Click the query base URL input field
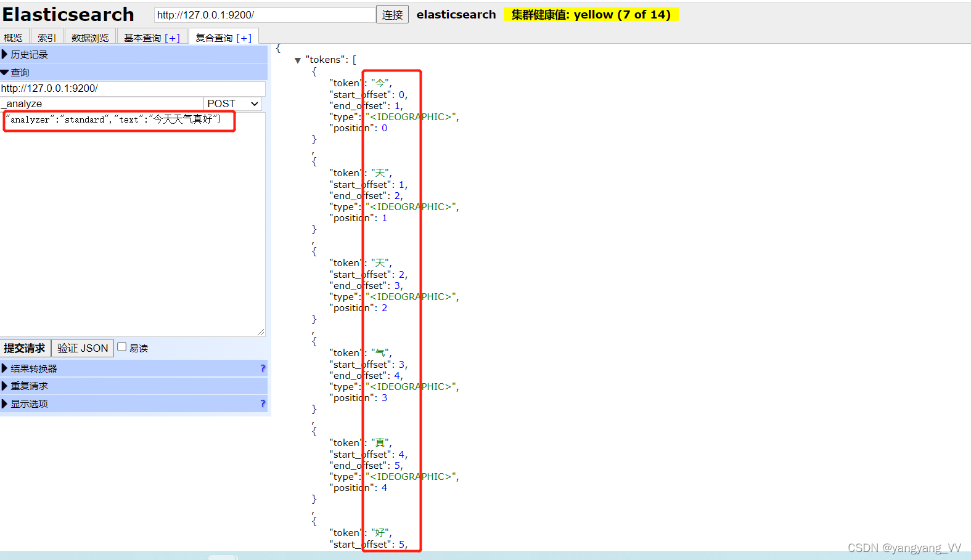971x560 pixels. (133, 88)
